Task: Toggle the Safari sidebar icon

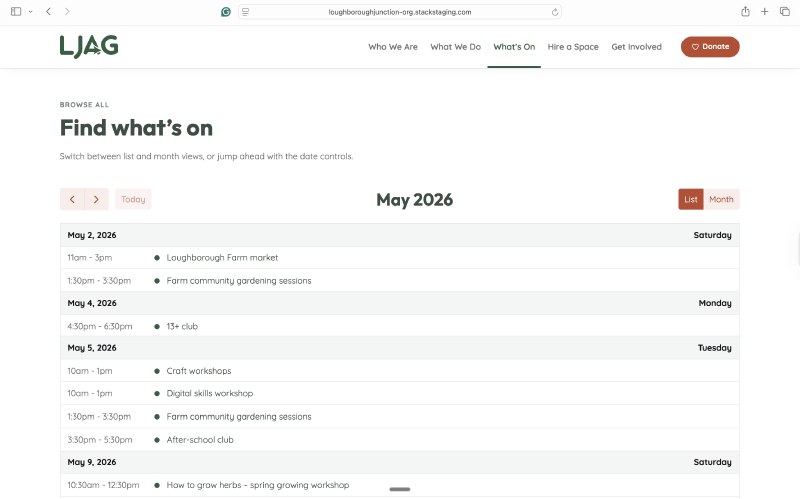Action: pos(16,11)
